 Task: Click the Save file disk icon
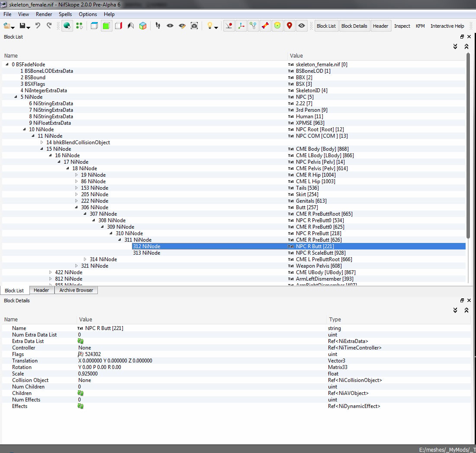pos(23,26)
